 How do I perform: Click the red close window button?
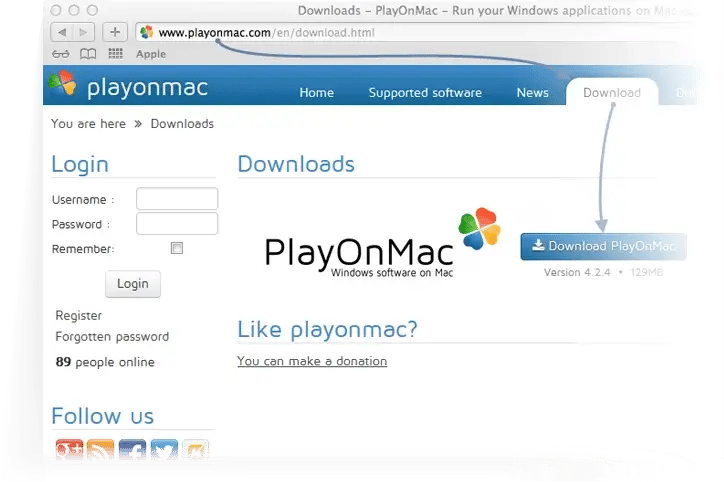click(x=56, y=10)
